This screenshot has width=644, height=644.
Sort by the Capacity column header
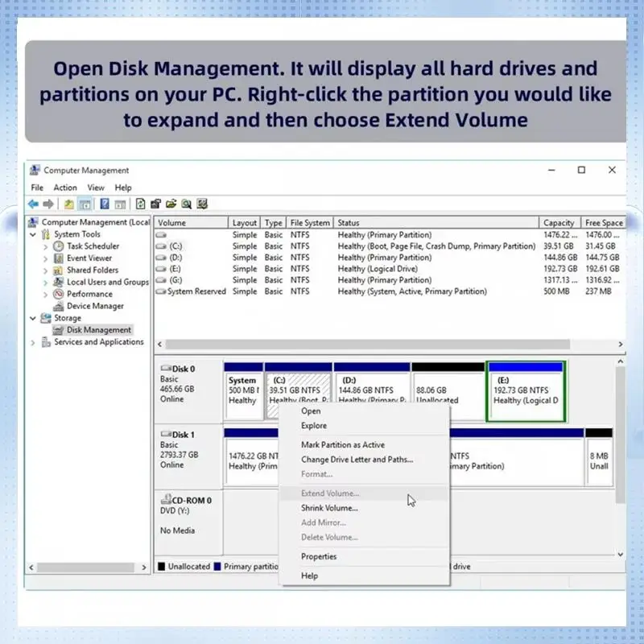pos(559,223)
